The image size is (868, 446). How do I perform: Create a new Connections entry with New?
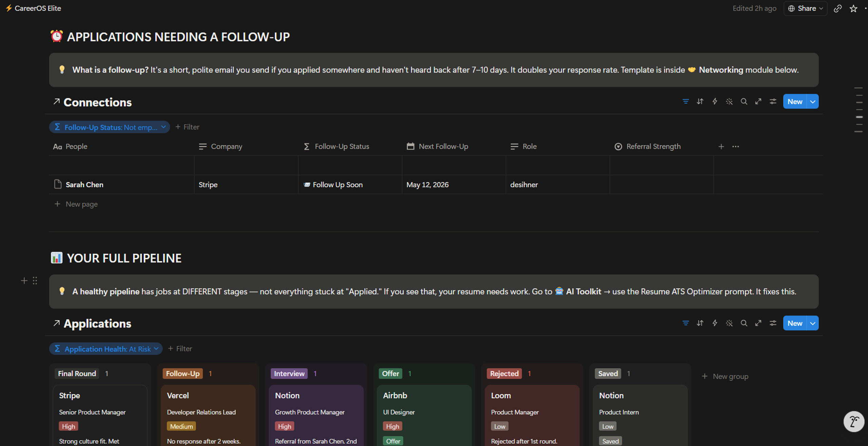click(x=795, y=101)
